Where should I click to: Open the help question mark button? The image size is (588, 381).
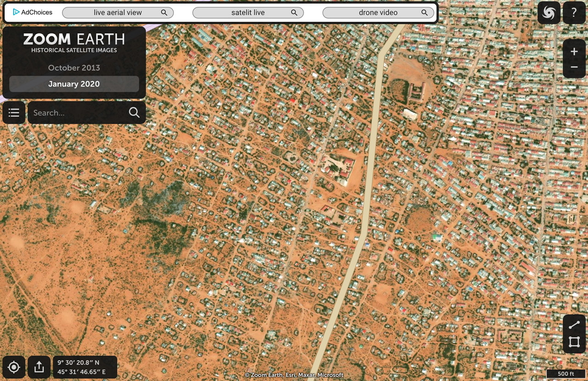[x=574, y=13]
